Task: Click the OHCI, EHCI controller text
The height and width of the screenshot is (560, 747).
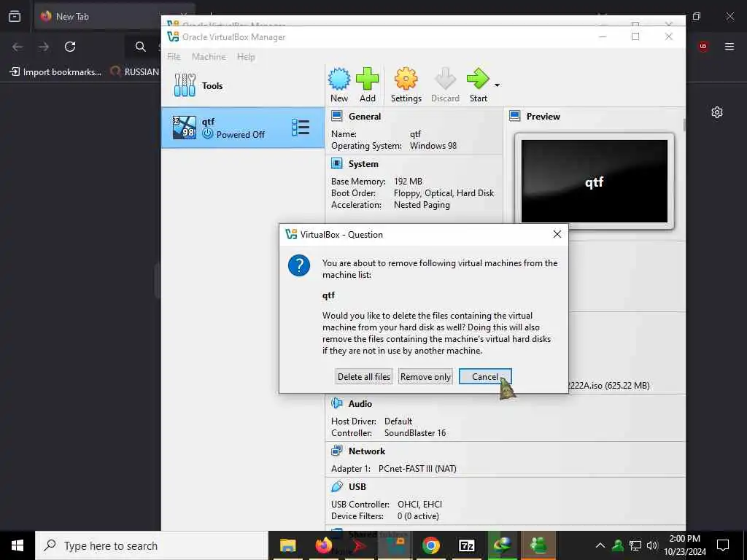Action: point(419,505)
